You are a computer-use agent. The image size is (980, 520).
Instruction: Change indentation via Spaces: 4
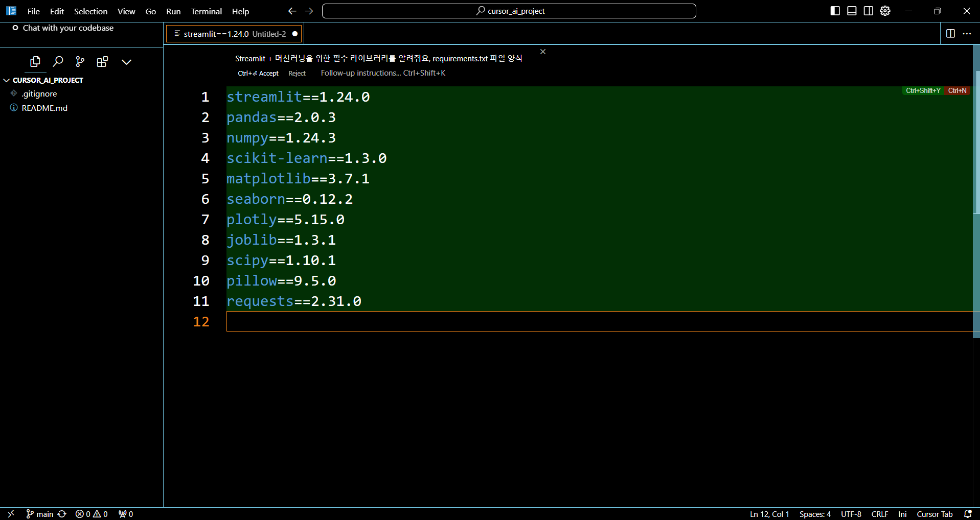point(815,514)
